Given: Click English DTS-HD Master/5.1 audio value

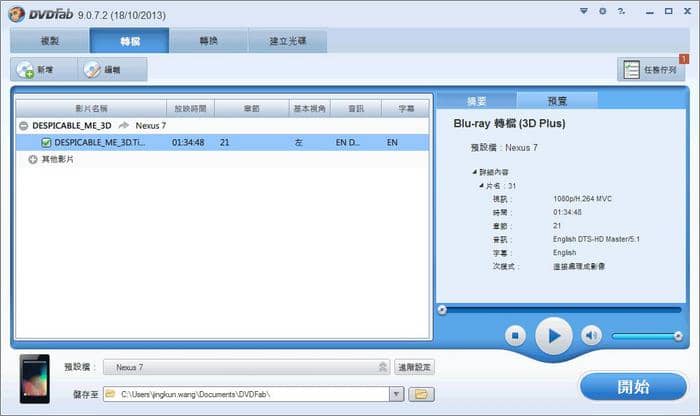Looking at the screenshot, I should [596, 239].
